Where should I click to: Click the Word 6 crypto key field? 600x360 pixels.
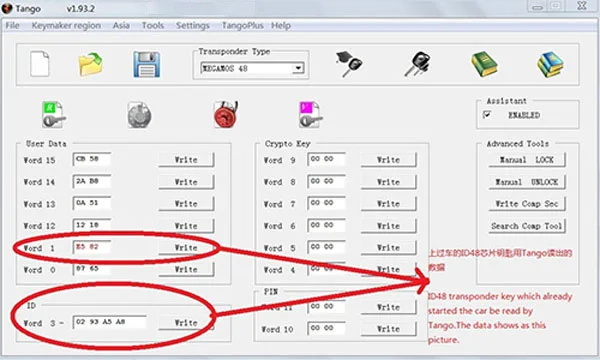tap(326, 225)
